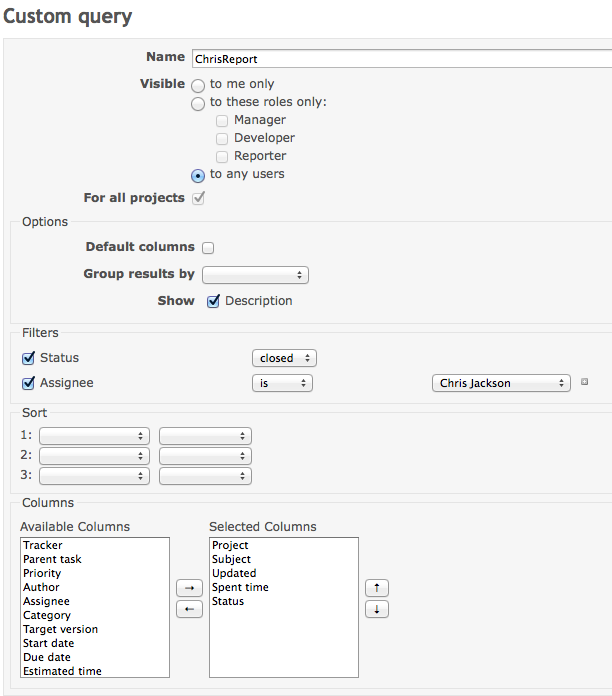Viewport: 612px width, 696px height.
Task: Open the Status 'closed' operator dropdown
Action: pos(284,358)
